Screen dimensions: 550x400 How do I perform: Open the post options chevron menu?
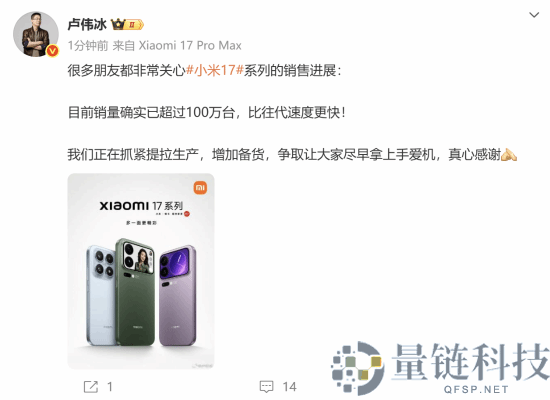tap(534, 15)
